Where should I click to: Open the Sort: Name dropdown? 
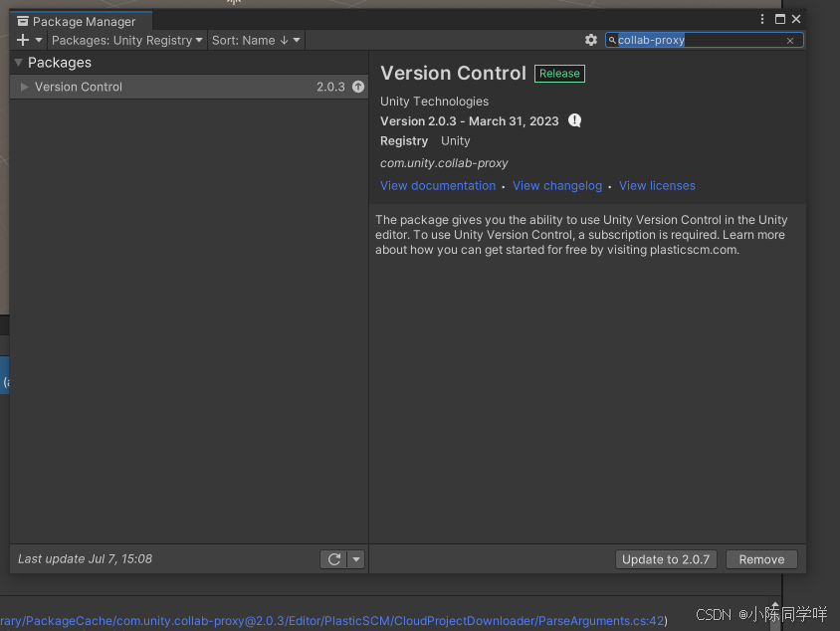pos(256,40)
